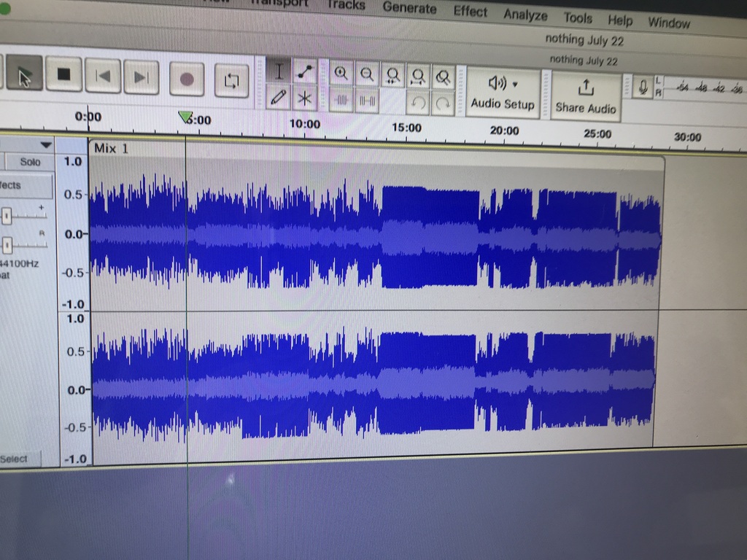Open the Help menu

[620, 20]
